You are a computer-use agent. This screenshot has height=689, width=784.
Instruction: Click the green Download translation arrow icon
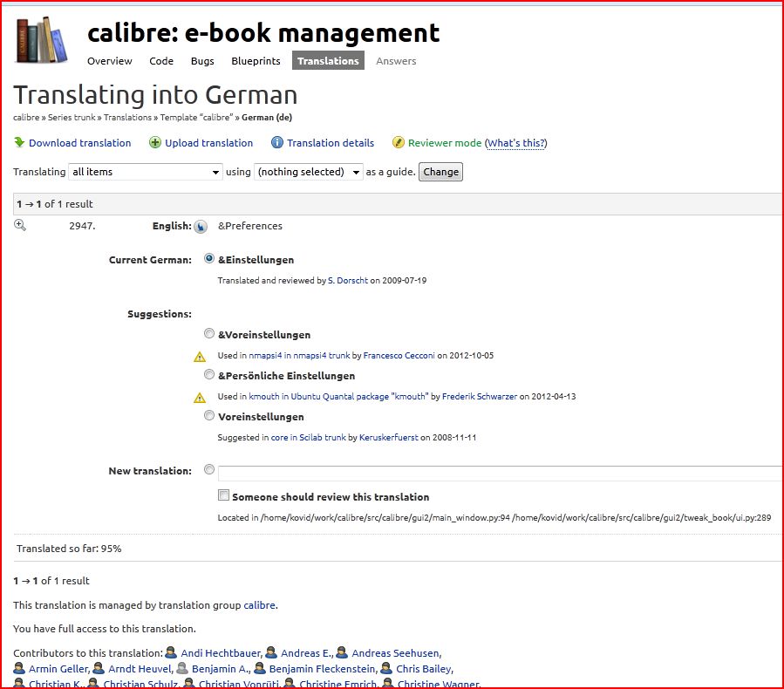click(19, 142)
